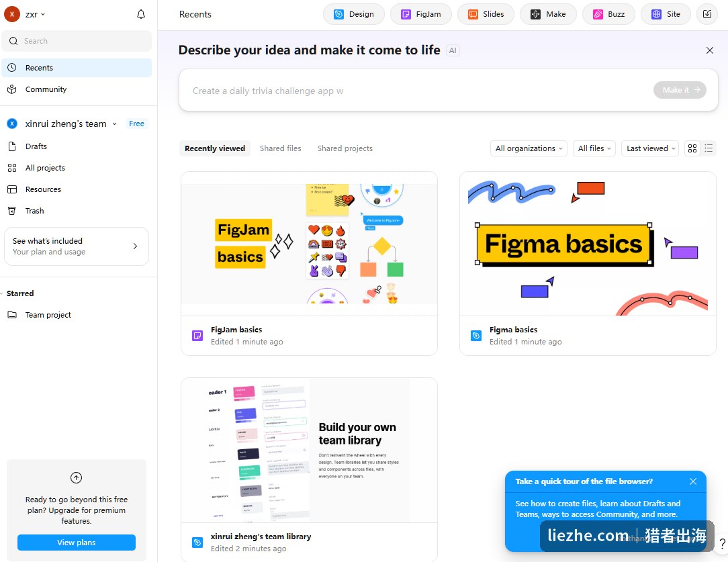The width and height of the screenshot is (728, 562).
Task: Switch to list view layout
Action: [709, 148]
